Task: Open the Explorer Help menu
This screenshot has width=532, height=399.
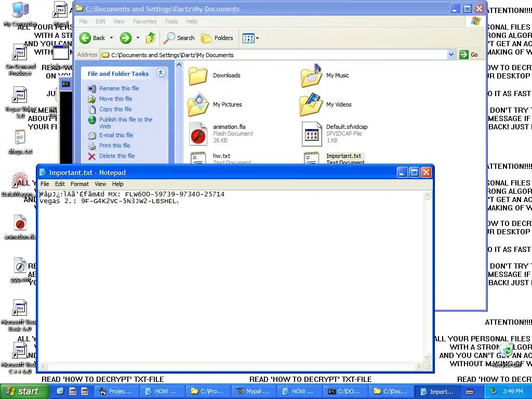Action: (191, 21)
